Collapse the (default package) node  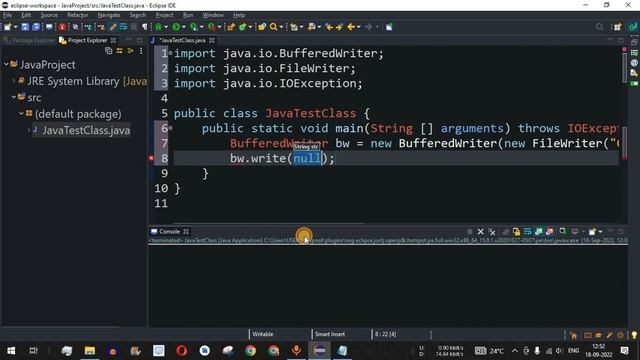point(21,113)
